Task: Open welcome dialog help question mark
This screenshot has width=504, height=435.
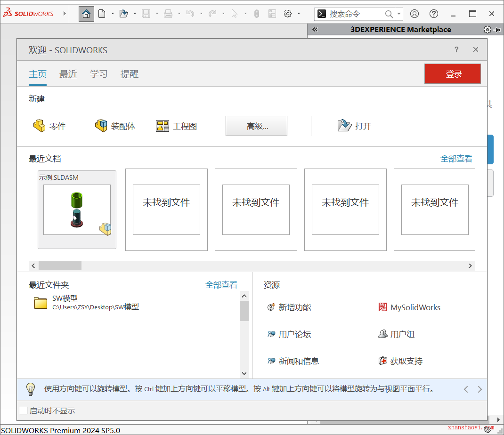Action: pyautogui.click(x=456, y=49)
